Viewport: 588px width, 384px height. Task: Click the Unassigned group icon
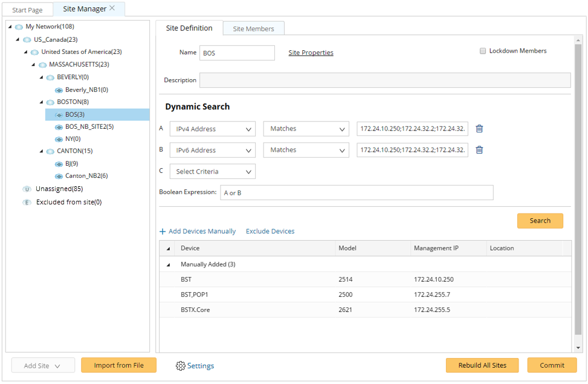click(27, 189)
